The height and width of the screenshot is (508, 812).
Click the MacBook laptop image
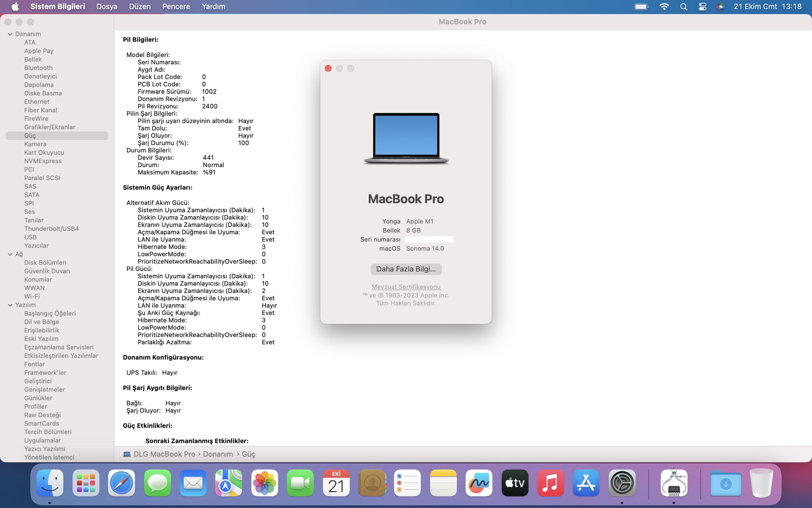coord(406,138)
